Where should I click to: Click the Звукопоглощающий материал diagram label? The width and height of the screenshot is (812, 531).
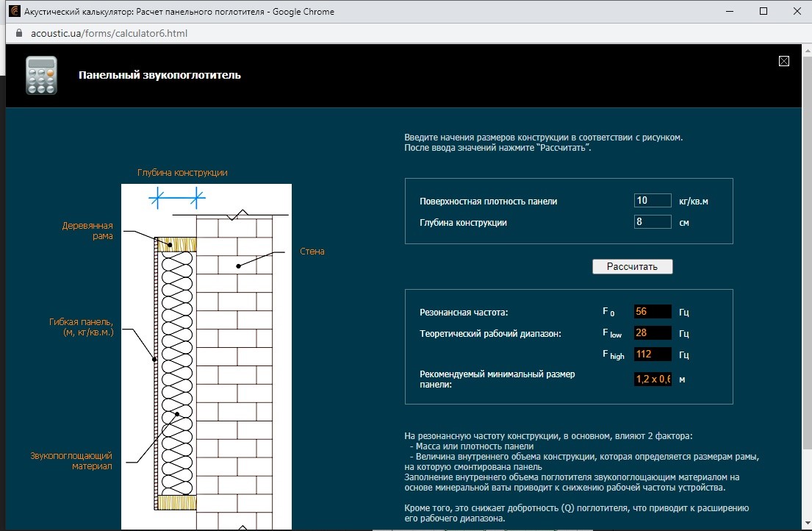pos(71,460)
